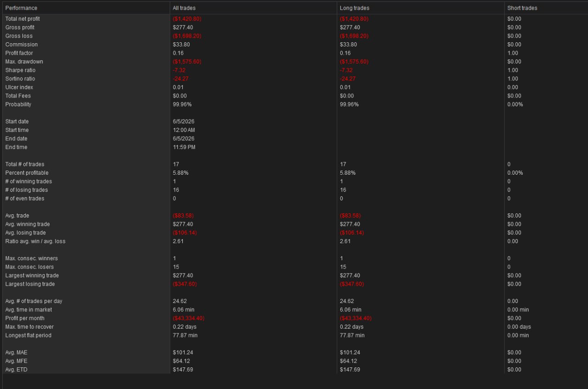588x389 pixels.
Task: Click Long trades Probability value 99.96%
Action: tap(349, 104)
